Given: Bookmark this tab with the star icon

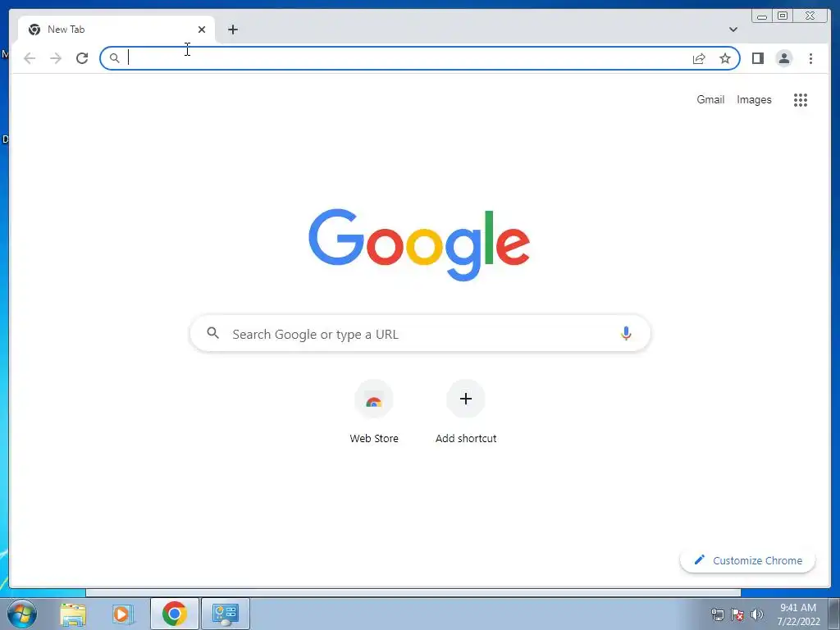Looking at the screenshot, I should click(725, 58).
